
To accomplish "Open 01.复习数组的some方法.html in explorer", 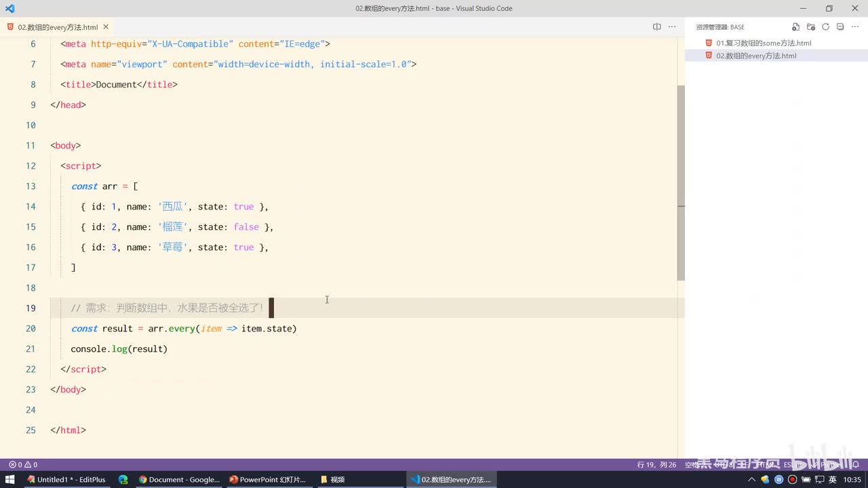I will click(x=764, y=43).
